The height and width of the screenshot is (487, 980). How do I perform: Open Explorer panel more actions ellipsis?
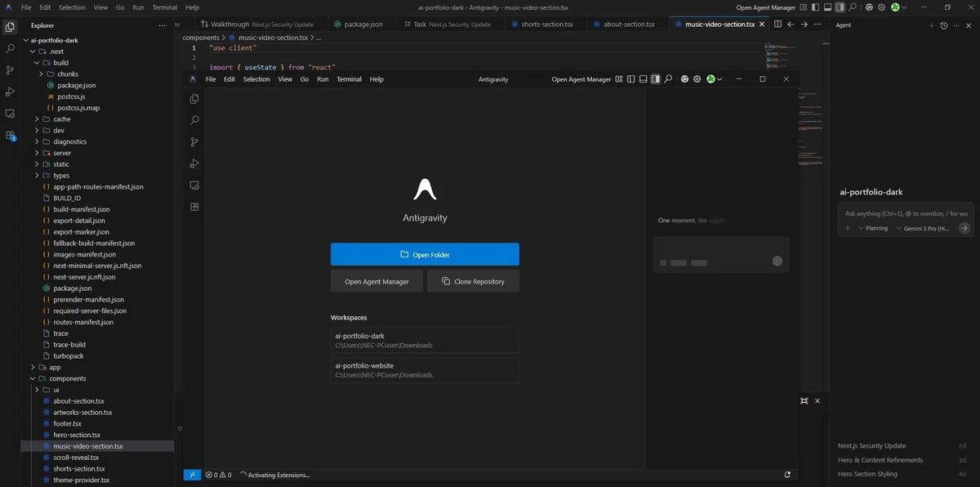(162, 25)
